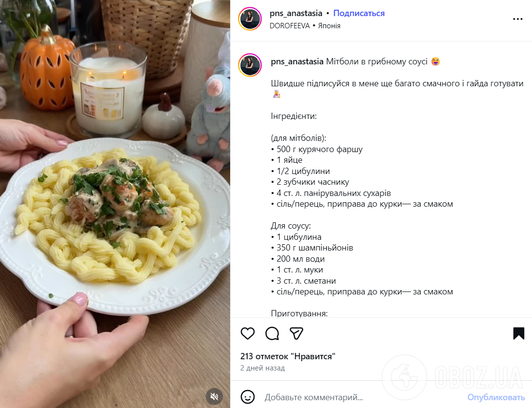Image resolution: width=532 pixels, height=408 pixels.
Task: Open the pns_anastasia username in header
Action: (296, 13)
